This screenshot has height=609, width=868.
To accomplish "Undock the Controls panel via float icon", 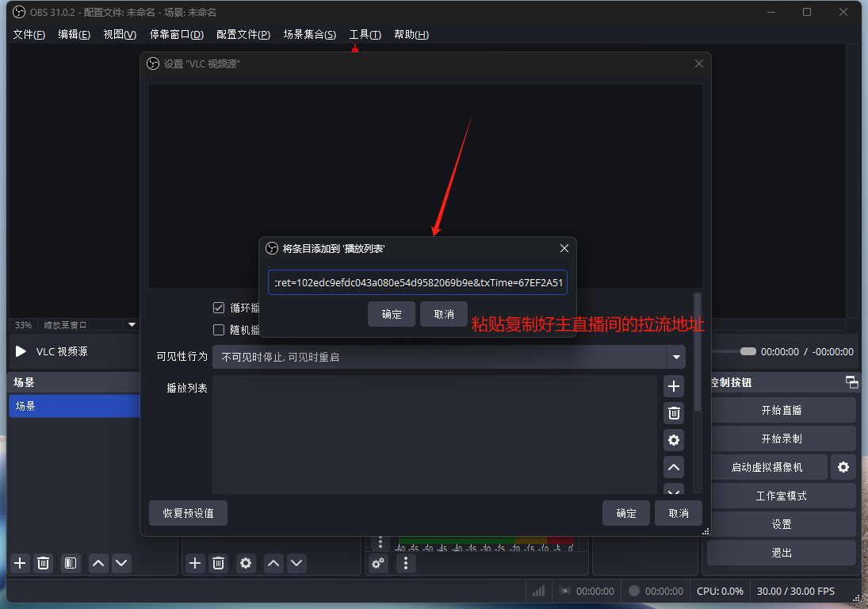I will pos(852,382).
